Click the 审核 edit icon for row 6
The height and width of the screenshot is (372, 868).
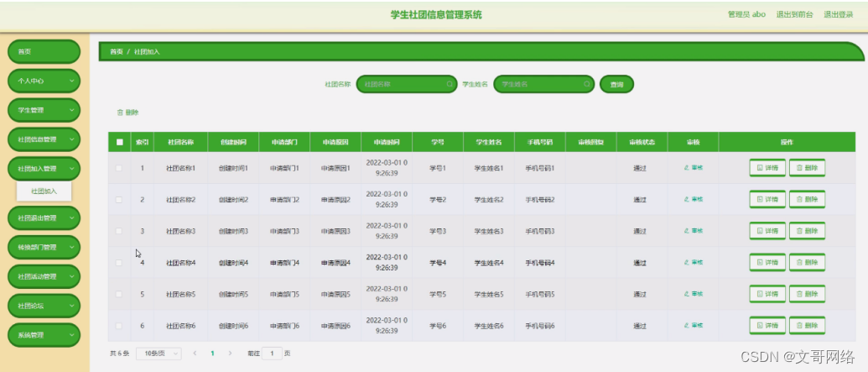(x=687, y=326)
